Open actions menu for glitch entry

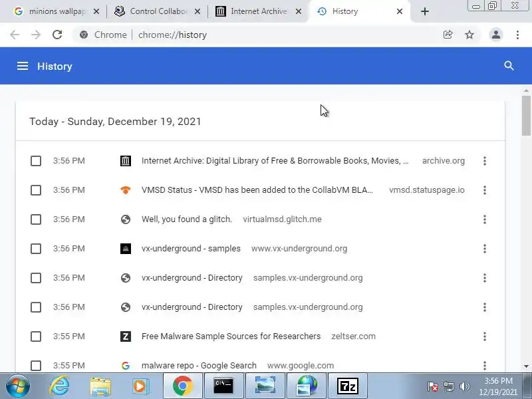(x=485, y=219)
